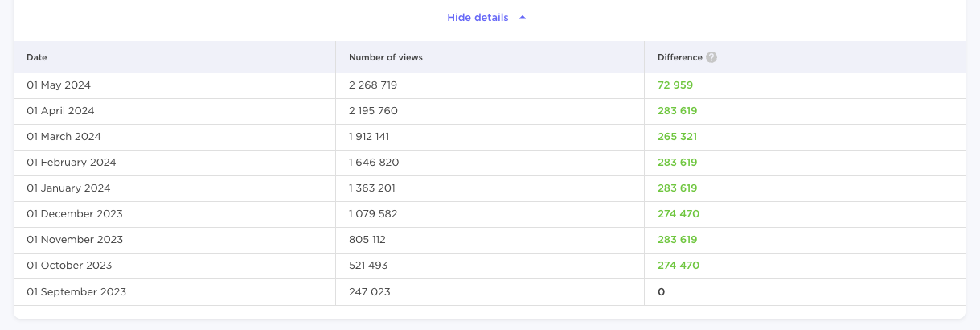This screenshot has height=330, width=980.
Task: Select the 01 January 2024 date cell
Action: tap(68, 188)
